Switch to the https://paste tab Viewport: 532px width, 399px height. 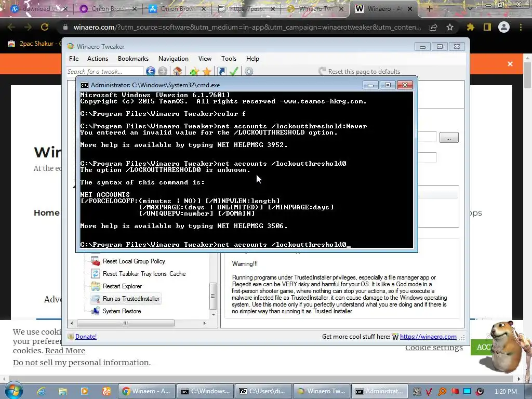246,9
